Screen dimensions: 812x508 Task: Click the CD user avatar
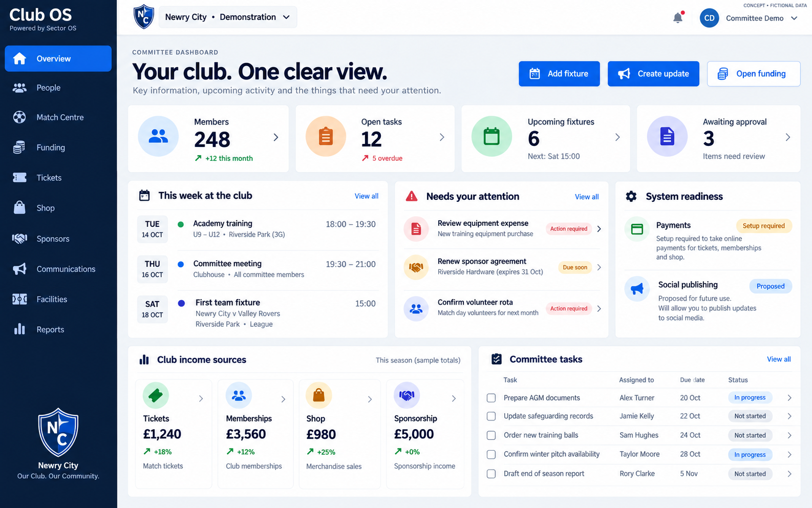(709, 18)
